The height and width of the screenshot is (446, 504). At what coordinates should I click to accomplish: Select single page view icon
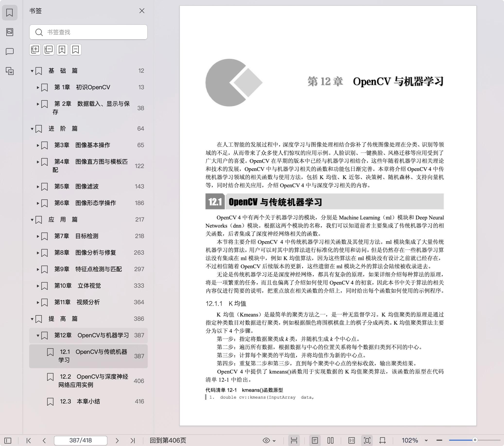[315, 440]
